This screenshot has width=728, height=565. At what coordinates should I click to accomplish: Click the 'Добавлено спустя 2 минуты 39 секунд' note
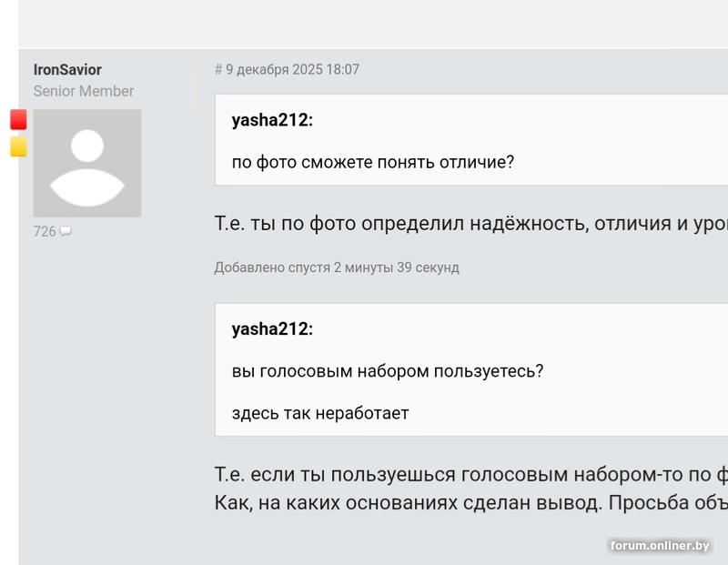coord(337,267)
